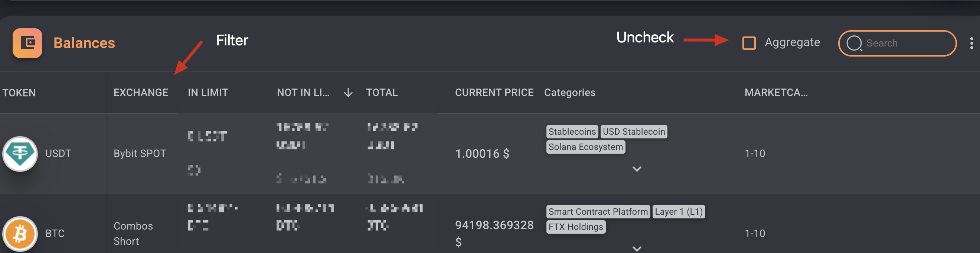Click the sort arrow beside NOT IN LIMIT
Image resolution: width=980 pixels, height=253 pixels.
(x=348, y=93)
